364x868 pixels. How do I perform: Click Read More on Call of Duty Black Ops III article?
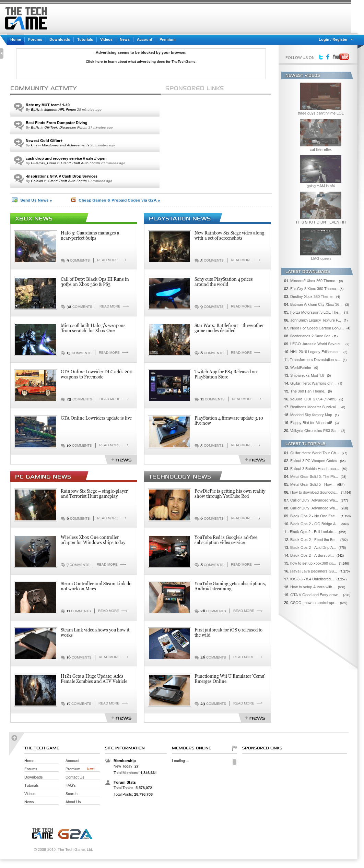[x=114, y=306]
